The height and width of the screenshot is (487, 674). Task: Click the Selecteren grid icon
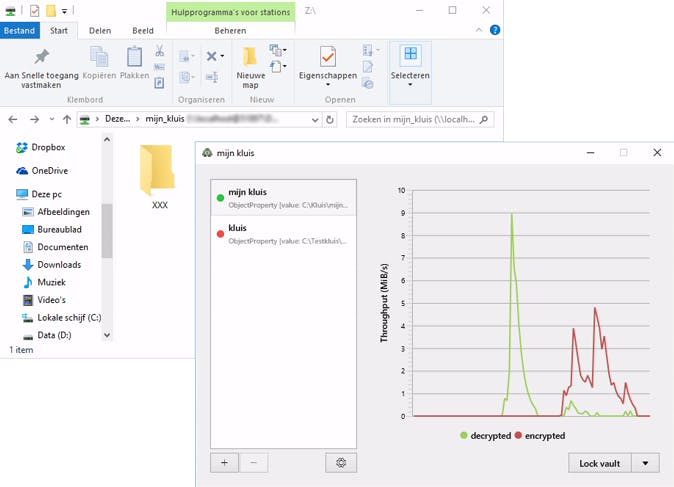(x=411, y=54)
